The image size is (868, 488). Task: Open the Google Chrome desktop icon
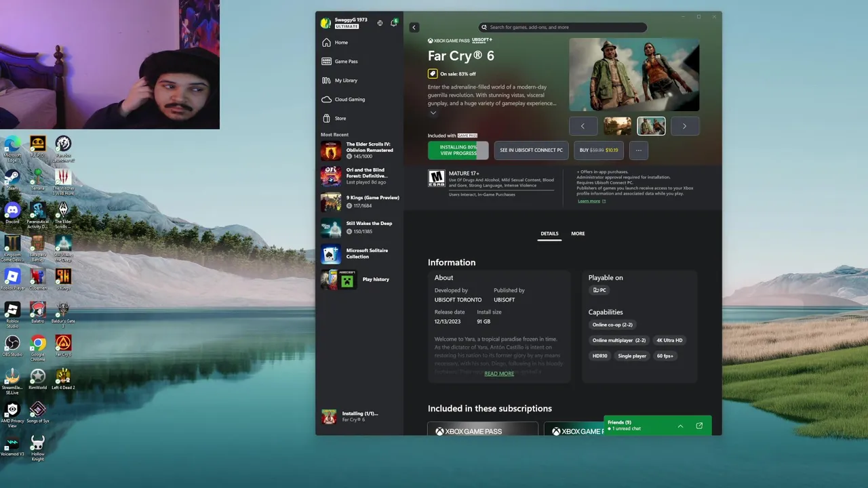click(38, 348)
